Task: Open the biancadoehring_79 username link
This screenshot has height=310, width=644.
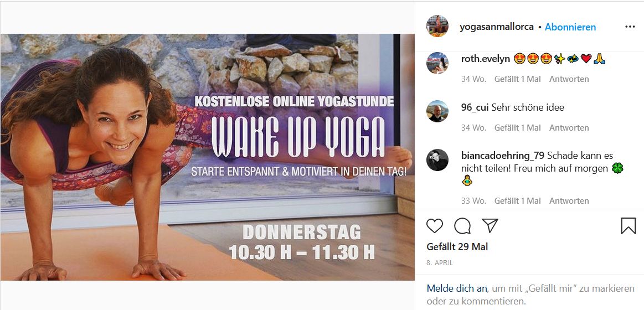Action: (x=503, y=156)
